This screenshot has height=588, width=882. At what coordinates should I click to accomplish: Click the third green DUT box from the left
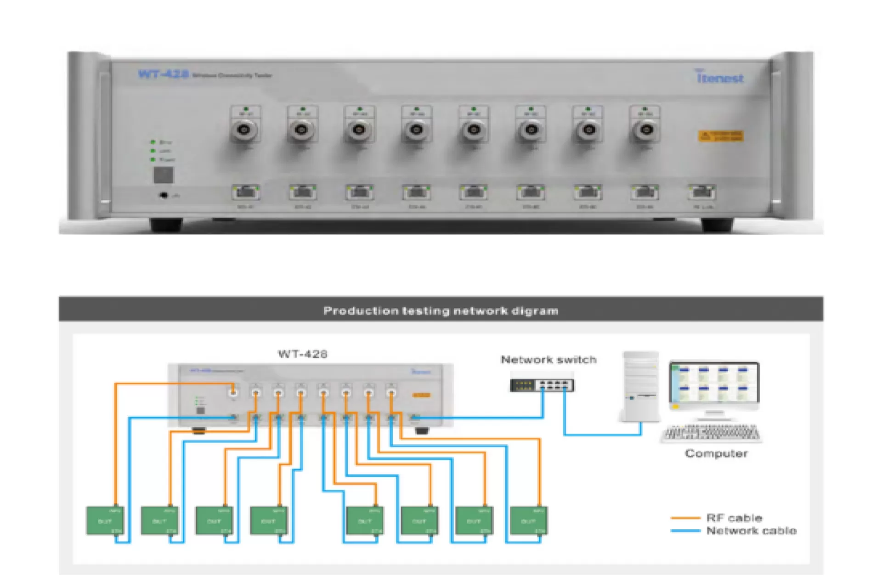[214, 520]
